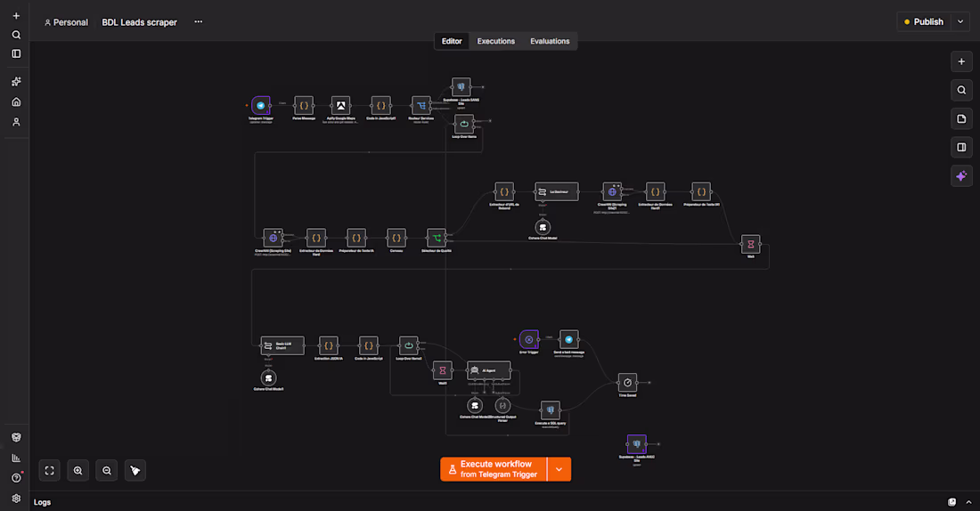Open the workflow three-dots menu
980x511 pixels.
pyautogui.click(x=198, y=22)
